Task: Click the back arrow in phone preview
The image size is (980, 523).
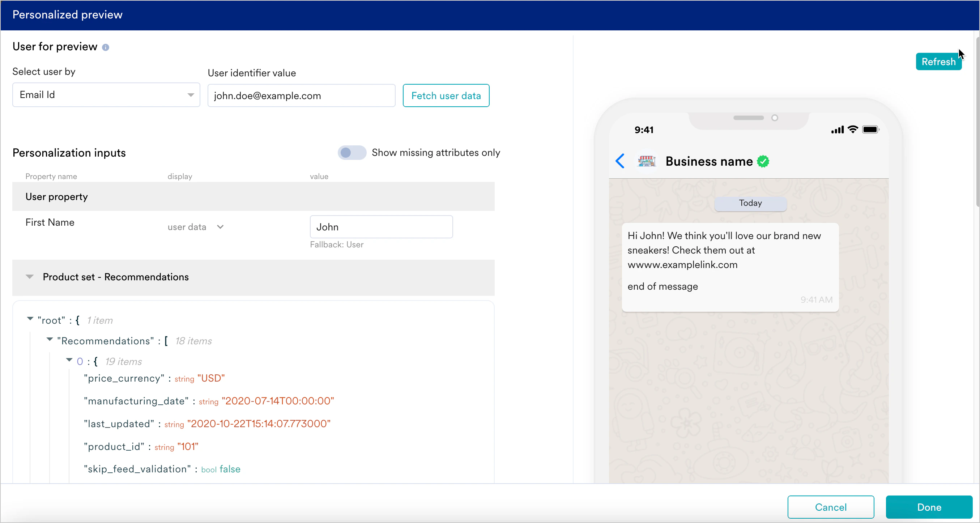Action: [x=620, y=161]
